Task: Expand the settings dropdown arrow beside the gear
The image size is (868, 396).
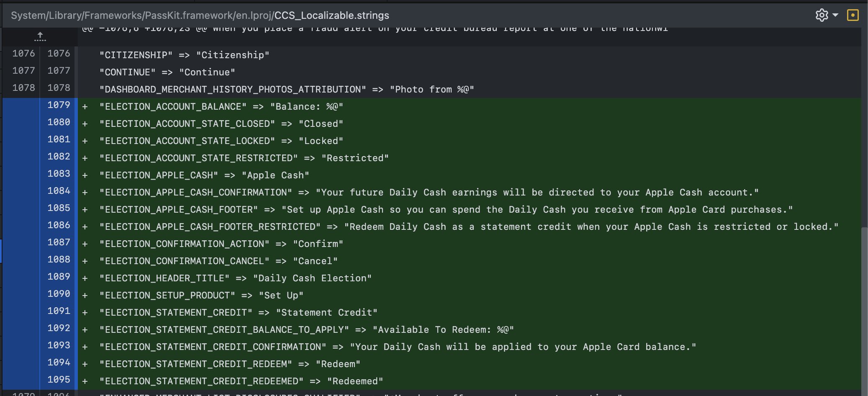Action: coord(835,15)
